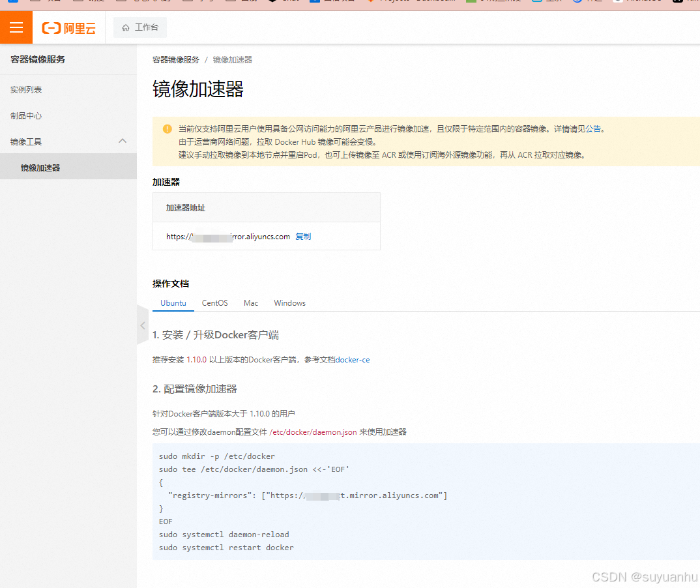Image resolution: width=700 pixels, height=588 pixels.
Task: Click the 'sudo tee /etc/docker/daemon.json' line
Action: tap(254, 470)
